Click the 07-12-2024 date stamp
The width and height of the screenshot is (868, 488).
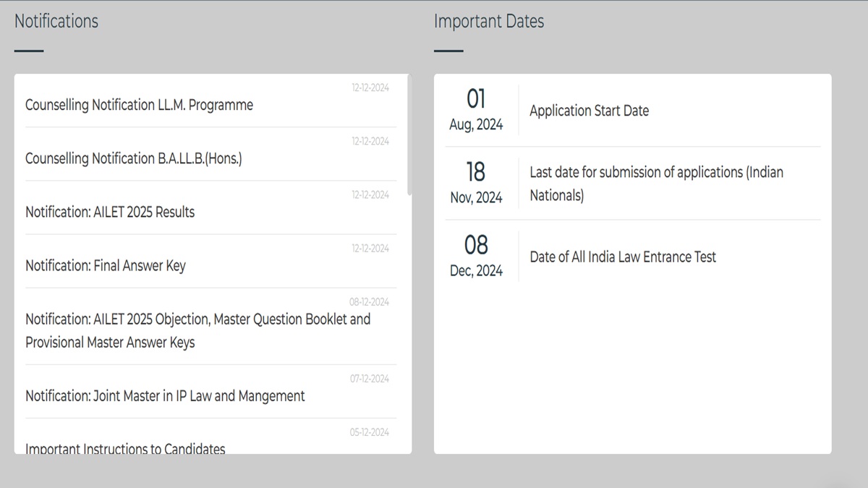pos(370,378)
